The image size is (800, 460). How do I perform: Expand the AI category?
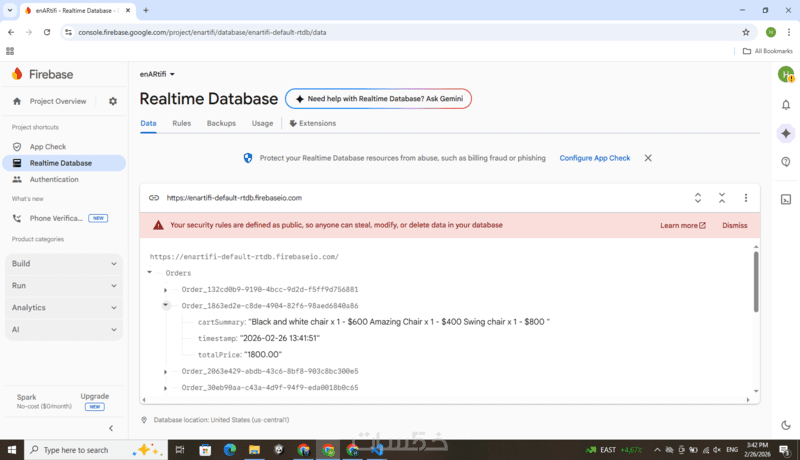point(64,329)
